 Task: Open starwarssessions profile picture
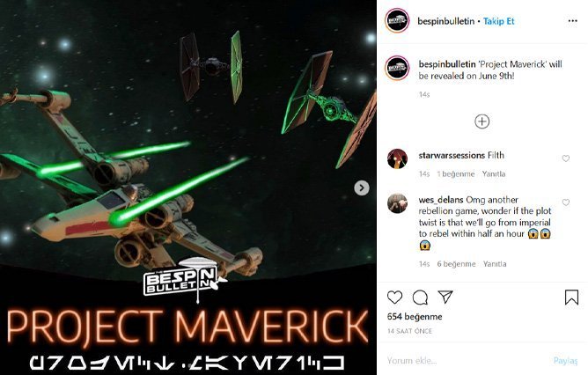point(397,158)
